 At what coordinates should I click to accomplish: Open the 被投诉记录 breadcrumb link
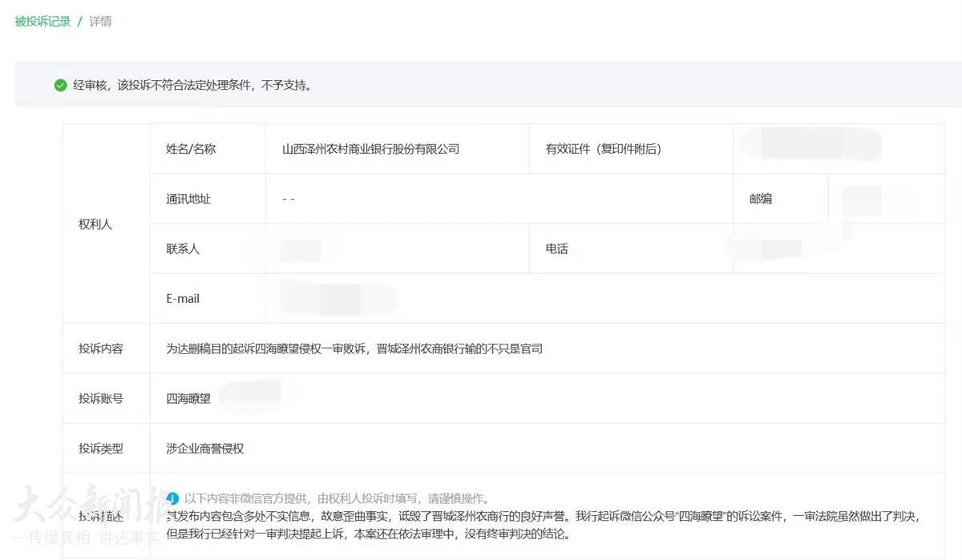(x=42, y=22)
